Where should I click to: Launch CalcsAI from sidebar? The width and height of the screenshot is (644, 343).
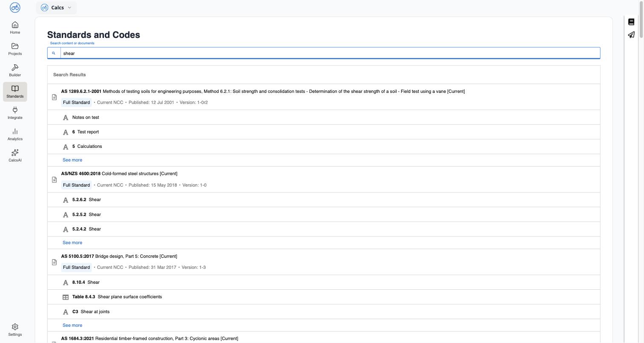pyautogui.click(x=15, y=156)
